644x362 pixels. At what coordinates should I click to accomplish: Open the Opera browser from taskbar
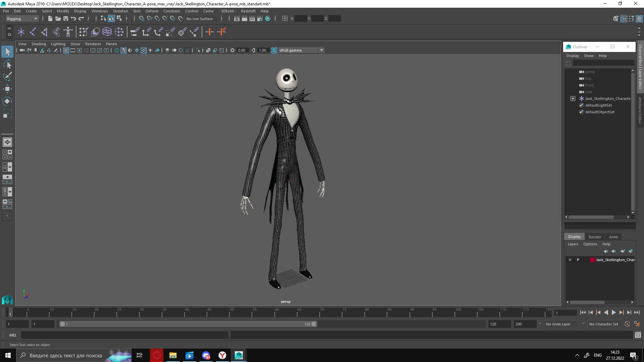(x=157, y=355)
